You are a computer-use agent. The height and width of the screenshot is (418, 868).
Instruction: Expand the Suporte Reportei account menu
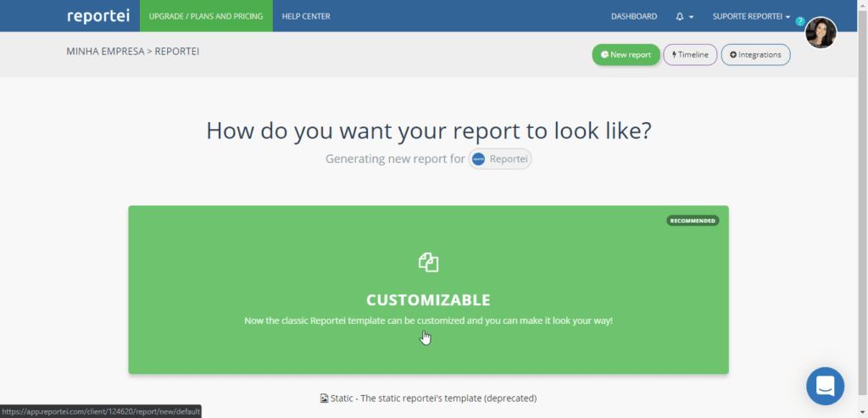pos(751,17)
